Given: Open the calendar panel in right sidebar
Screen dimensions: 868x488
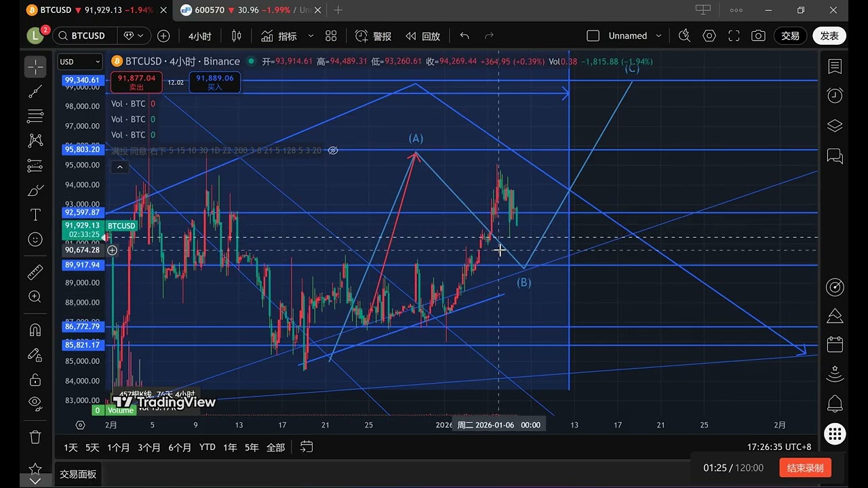Looking at the screenshot, I should pyautogui.click(x=835, y=344).
